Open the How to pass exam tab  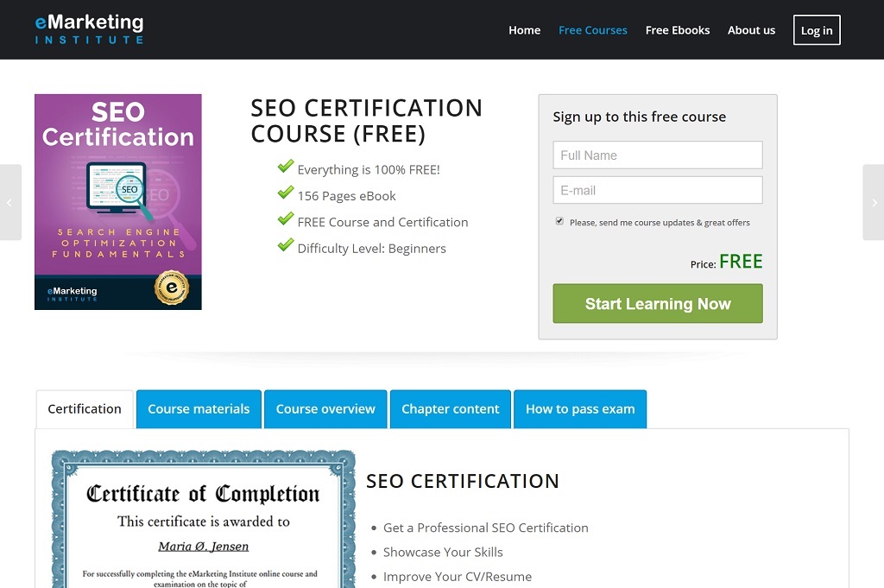point(580,408)
